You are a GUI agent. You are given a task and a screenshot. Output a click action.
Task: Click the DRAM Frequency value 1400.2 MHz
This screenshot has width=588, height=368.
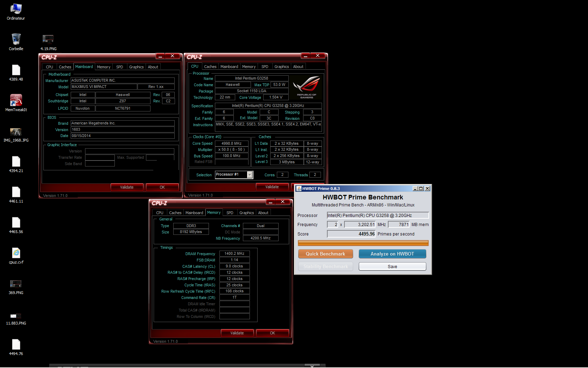(234, 253)
